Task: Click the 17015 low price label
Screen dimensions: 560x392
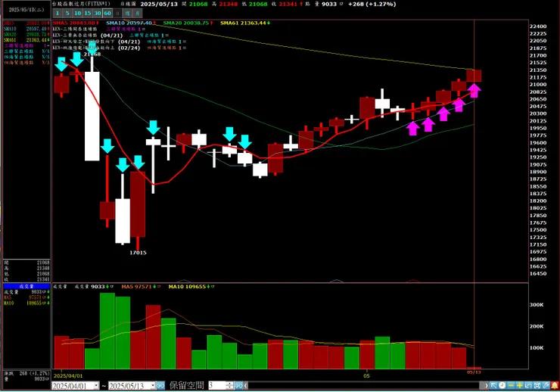Action: click(138, 253)
